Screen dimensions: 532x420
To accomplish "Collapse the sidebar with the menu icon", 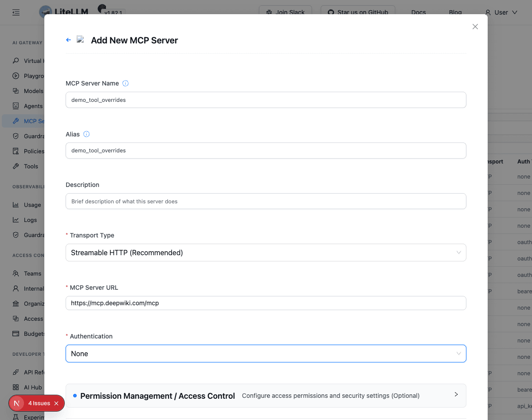I will point(16,12).
